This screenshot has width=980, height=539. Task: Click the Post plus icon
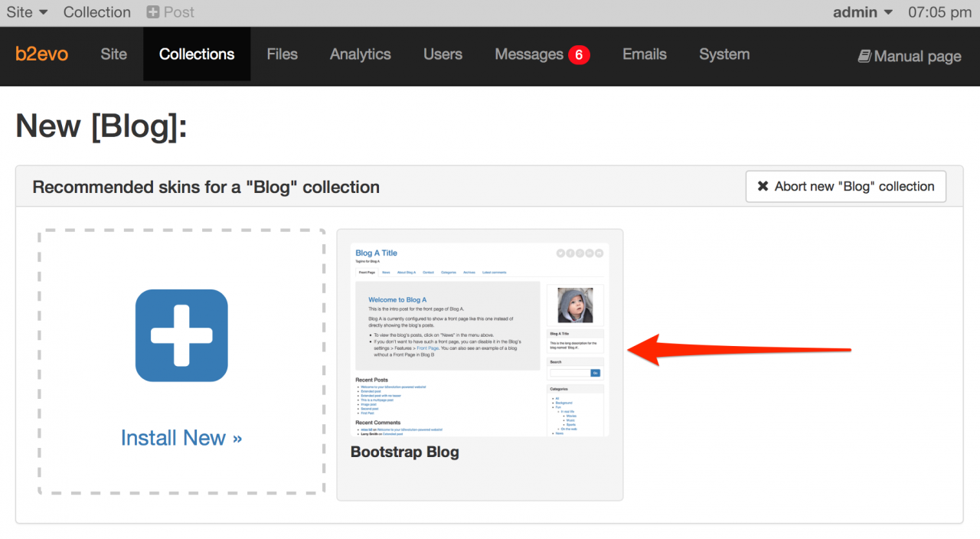tap(153, 12)
